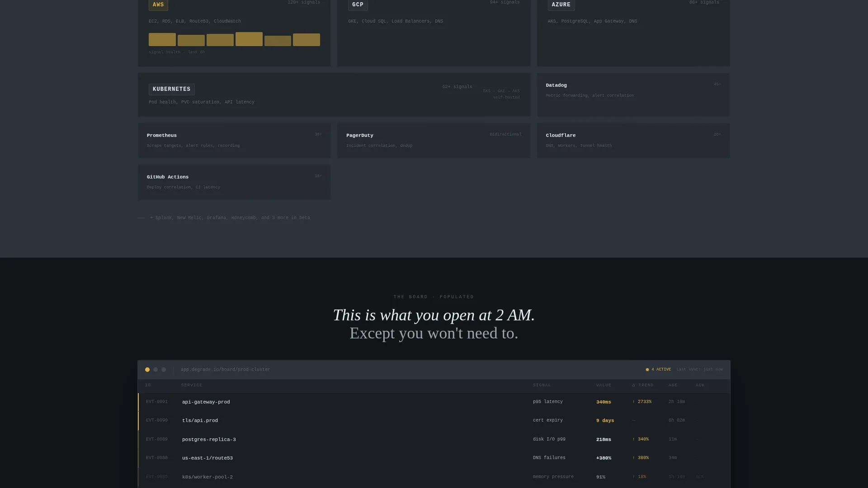Click the third gray window dot in mockup
This screenshot has width=868, height=488.
[x=164, y=370]
